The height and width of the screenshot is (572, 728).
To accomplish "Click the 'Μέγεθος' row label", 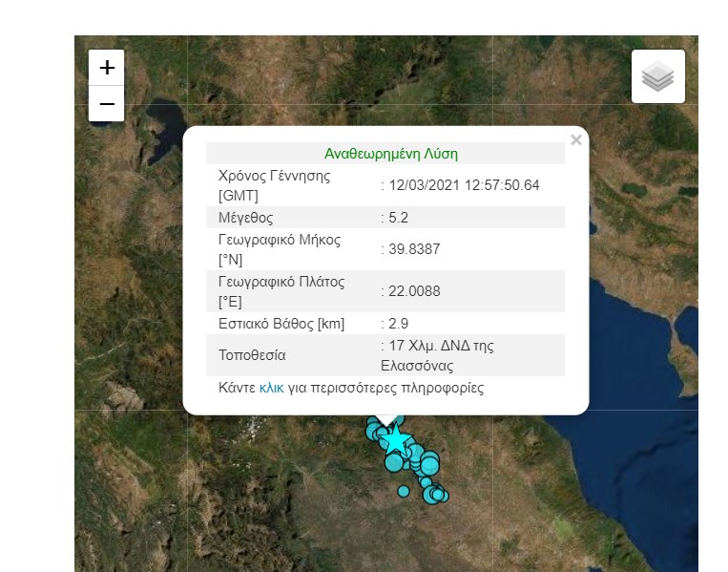I will tap(247, 218).
